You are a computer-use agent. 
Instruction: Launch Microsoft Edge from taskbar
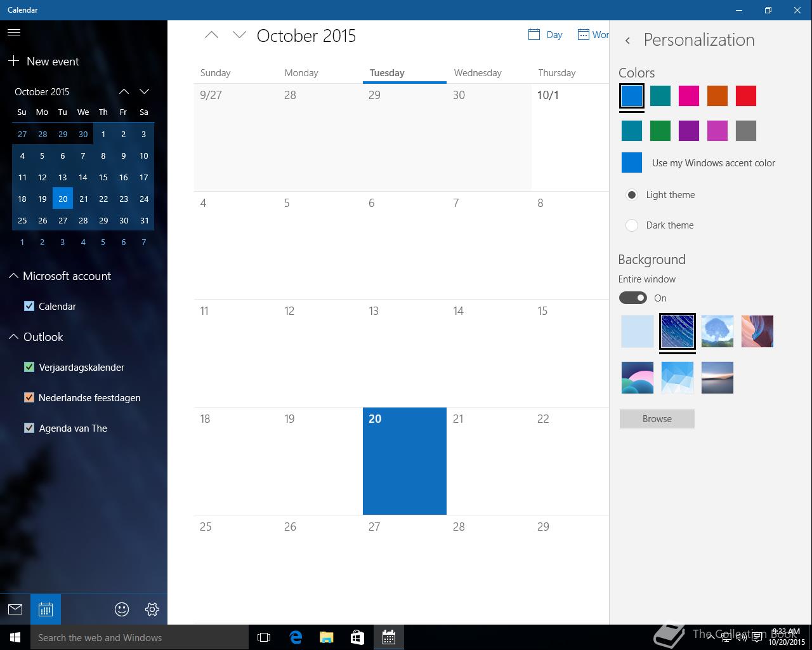[296, 637]
